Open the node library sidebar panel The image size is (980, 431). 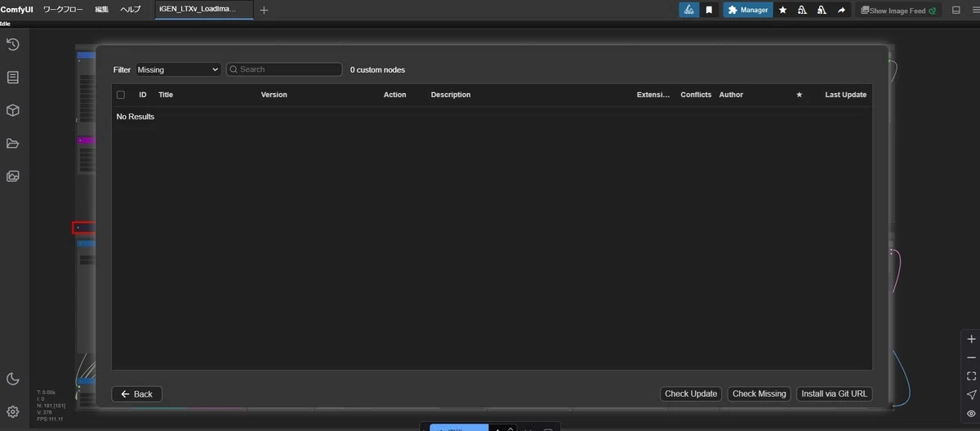(12, 78)
